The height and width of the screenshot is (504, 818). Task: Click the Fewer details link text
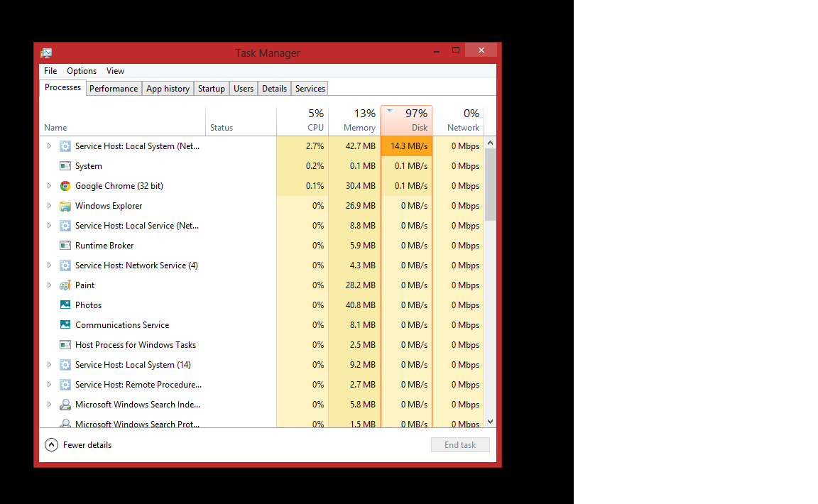pyautogui.click(x=87, y=445)
